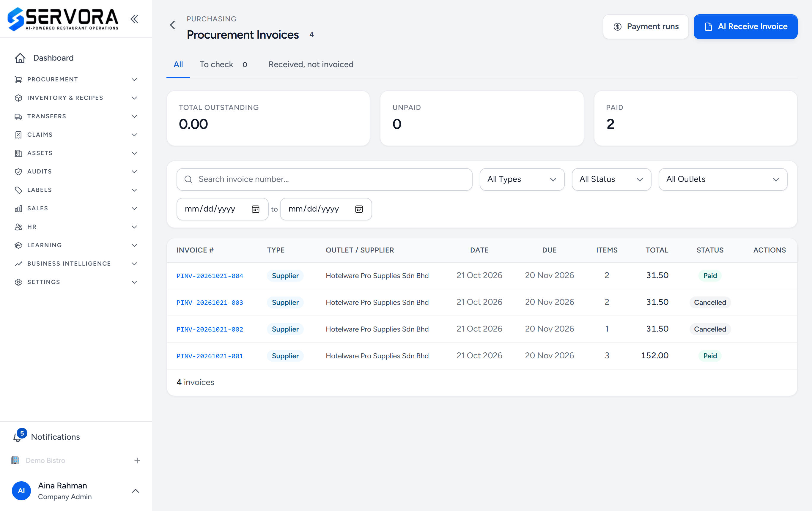
Task: Click the Learning graduation cap icon
Action: (x=18, y=245)
